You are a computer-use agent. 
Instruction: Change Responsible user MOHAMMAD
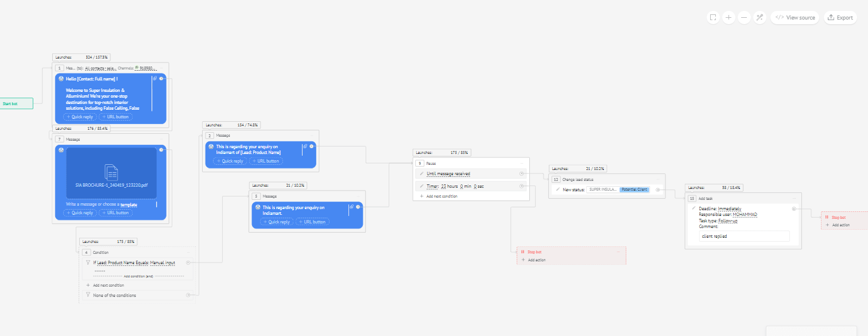pyautogui.click(x=746, y=214)
